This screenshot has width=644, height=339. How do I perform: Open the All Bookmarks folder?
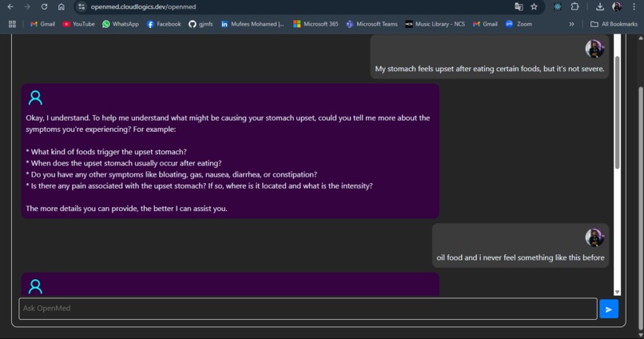click(614, 24)
